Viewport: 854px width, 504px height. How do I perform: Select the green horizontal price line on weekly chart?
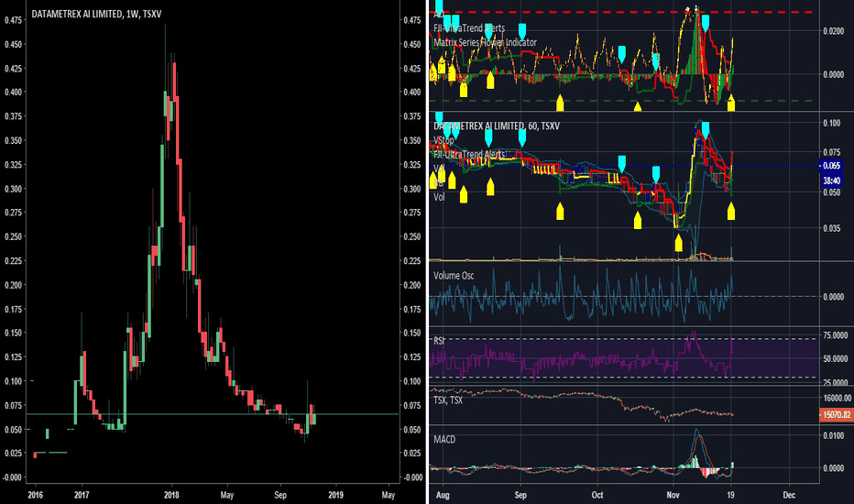point(213,414)
